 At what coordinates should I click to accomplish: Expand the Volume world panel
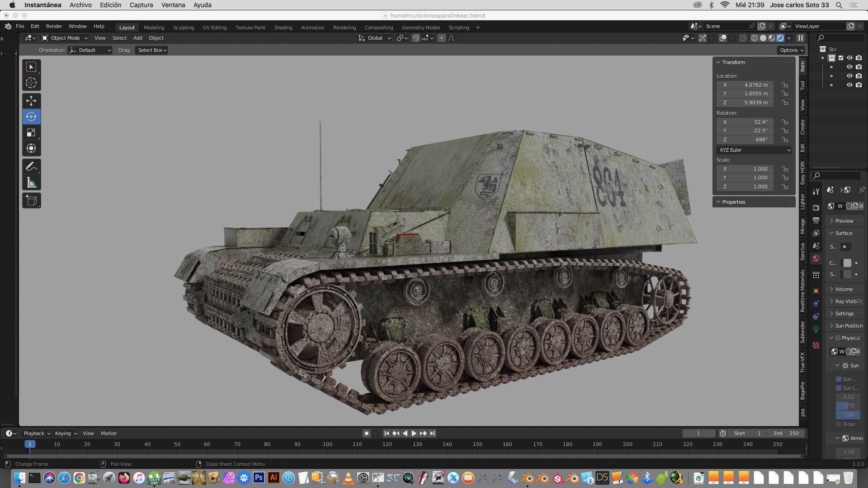[x=844, y=289]
